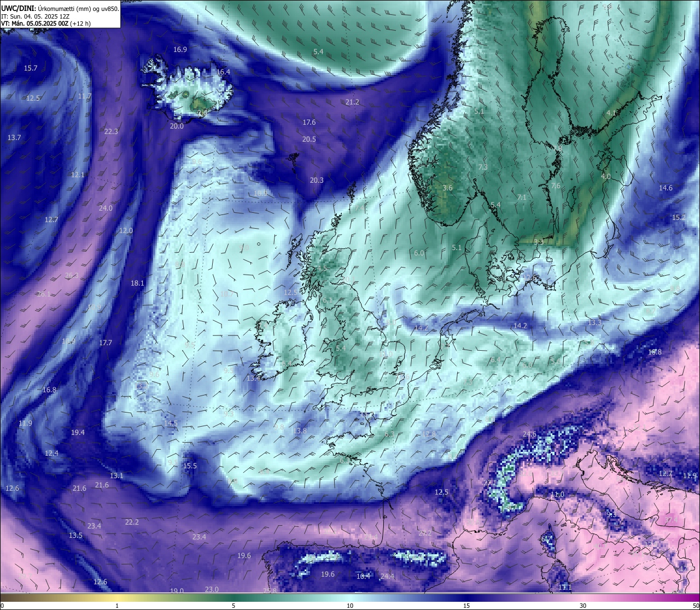Image resolution: width=700 pixels, height=610 pixels.
Task: Click the 22.2 value label
Action: pyautogui.click(x=132, y=522)
